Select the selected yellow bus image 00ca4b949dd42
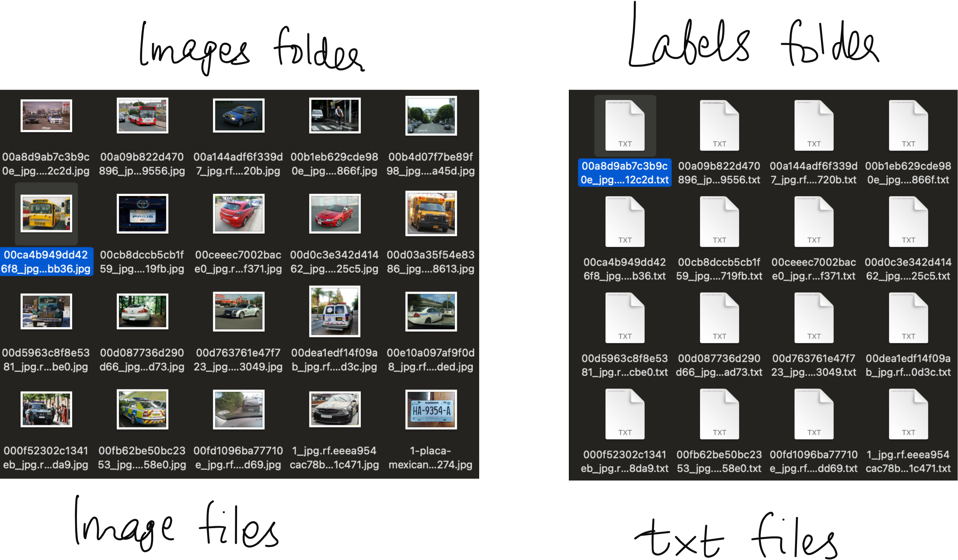 point(46,213)
